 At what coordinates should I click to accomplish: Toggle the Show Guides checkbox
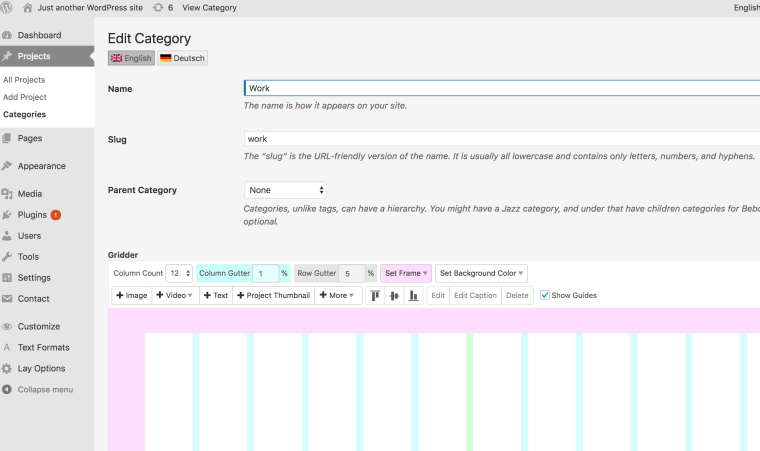pos(545,295)
